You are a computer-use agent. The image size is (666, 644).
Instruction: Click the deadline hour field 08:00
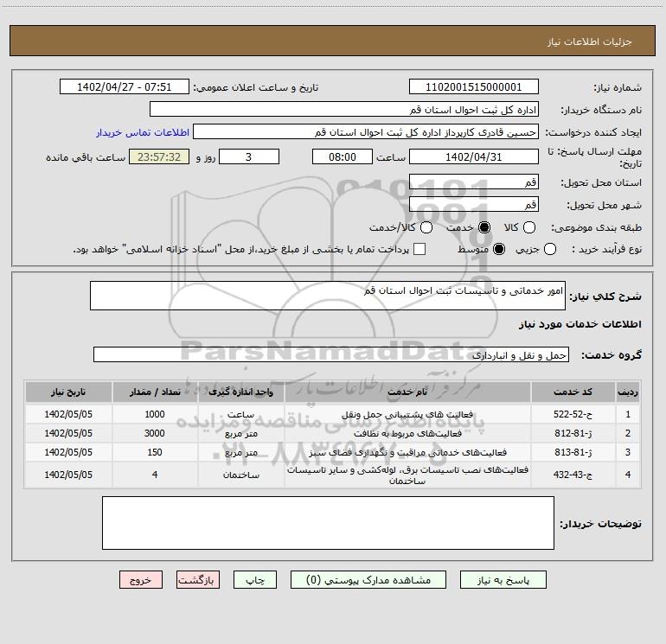point(343,156)
